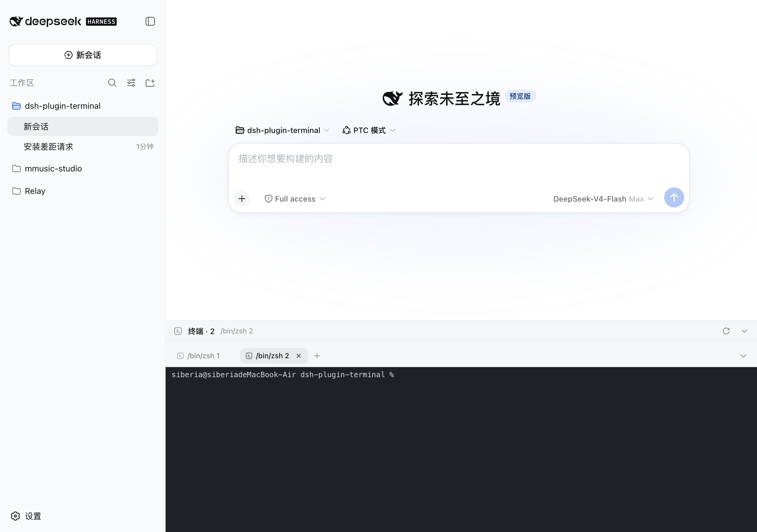The image size is (757, 532).
Task: Restart terminal with the refresh icon
Action: click(x=726, y=331)
